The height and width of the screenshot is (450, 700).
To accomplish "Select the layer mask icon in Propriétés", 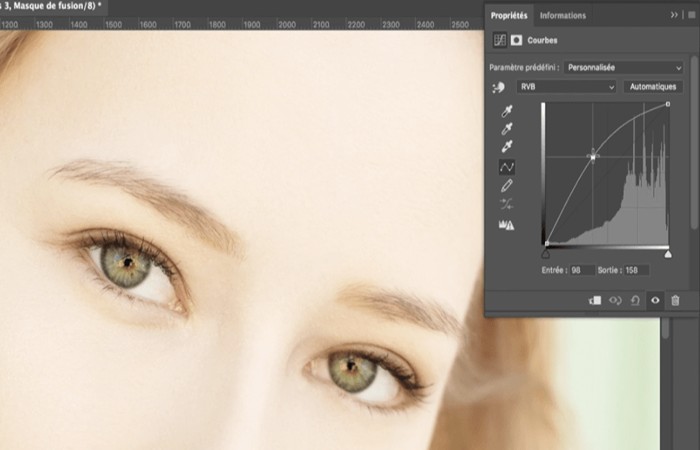I will click(517, 40).
